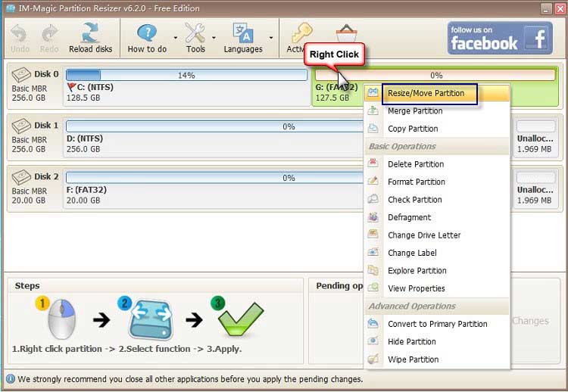Select Wipe Partition menu entry
Image resolution: width=568 pixels, height=392 pixels.
437,359
